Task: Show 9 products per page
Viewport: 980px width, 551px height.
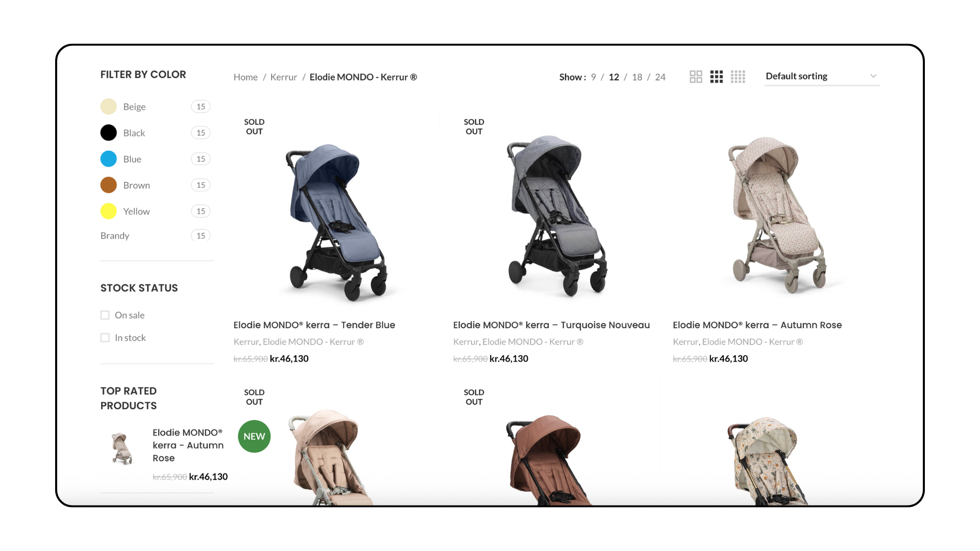Action: point(593,77)
